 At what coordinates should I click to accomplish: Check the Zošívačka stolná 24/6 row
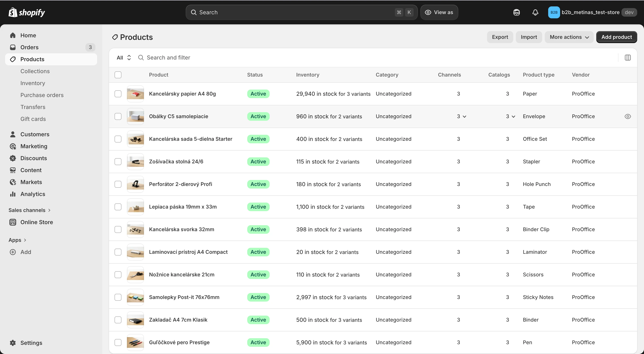pyautogui.click(x=118, y=162)
